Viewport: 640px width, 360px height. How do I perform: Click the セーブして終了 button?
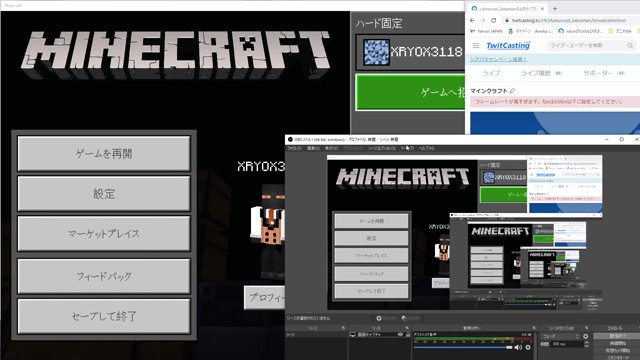pyautogui.click(x=104, y=316)
